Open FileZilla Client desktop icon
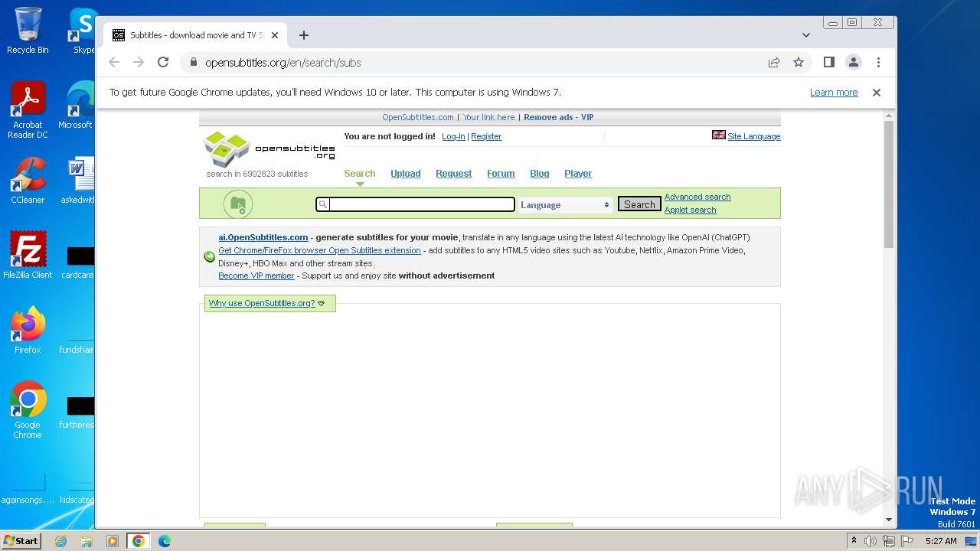980x551 pixels. tap(28, 255)
